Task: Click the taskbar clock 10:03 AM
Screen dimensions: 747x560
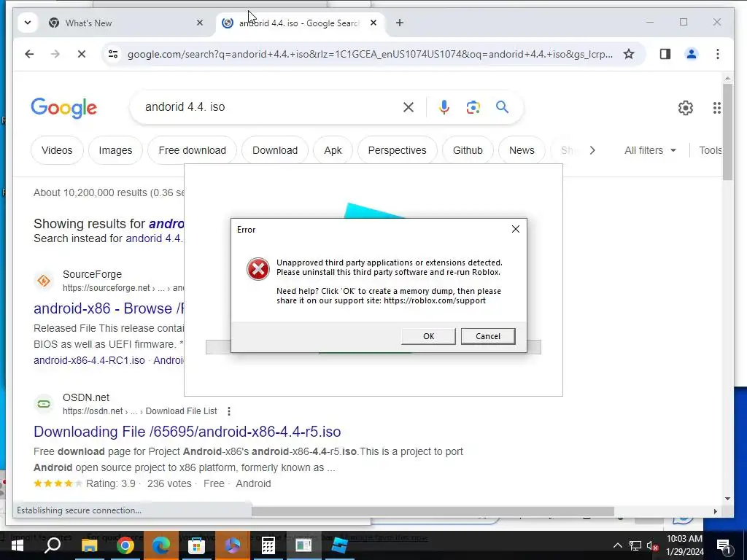Action: [684, 539]
